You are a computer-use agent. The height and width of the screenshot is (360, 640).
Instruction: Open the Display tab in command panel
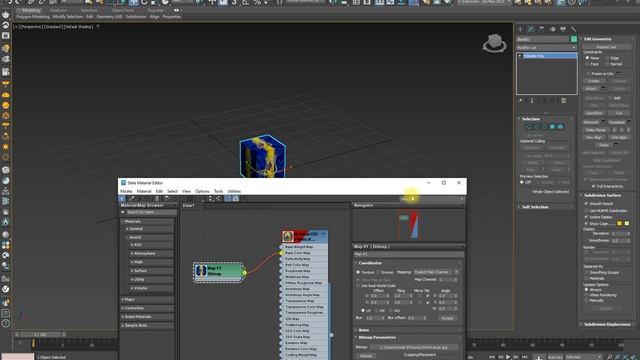point(563,29)
